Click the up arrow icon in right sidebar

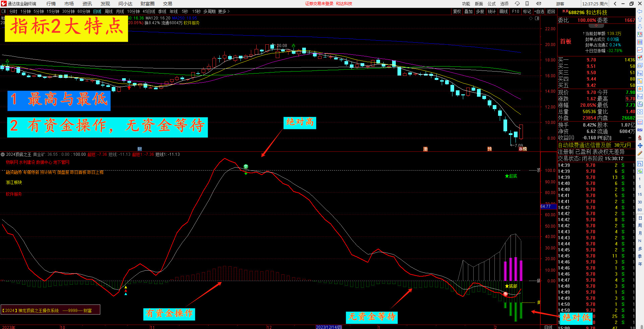click(x=640, y=19)
